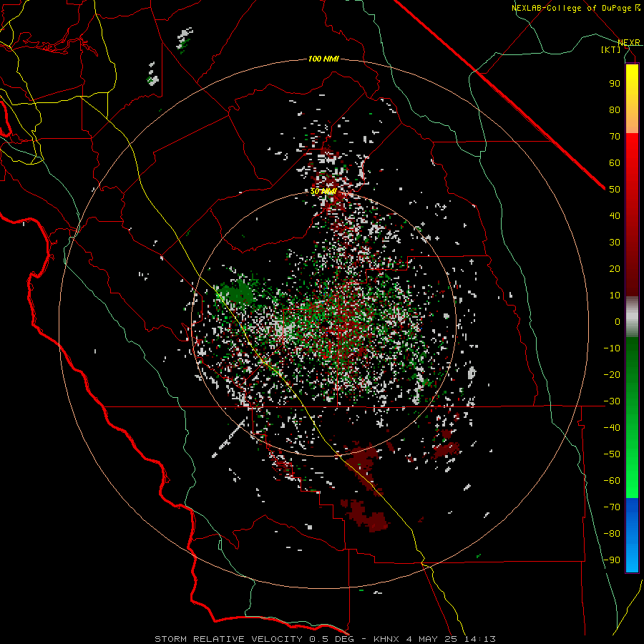The width and height of the screenshot is (644, 644).
Task: Click the -50 value on the velocity scale
Action: click(612, 454)
